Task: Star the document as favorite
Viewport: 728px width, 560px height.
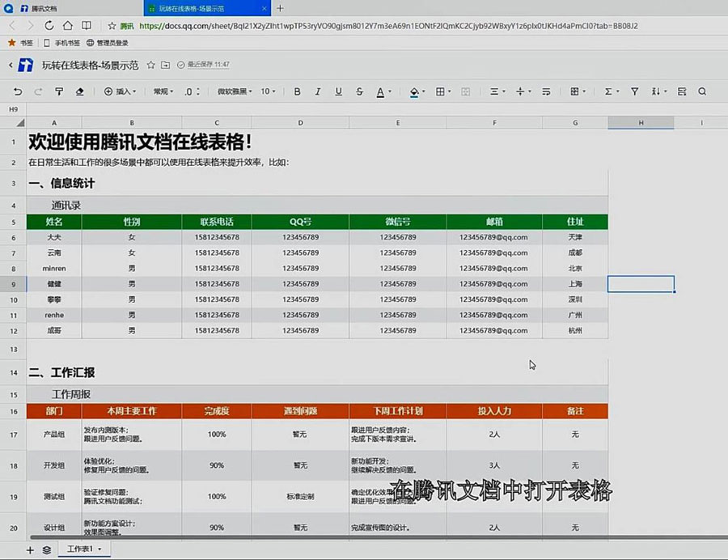Action: [151, 65]
